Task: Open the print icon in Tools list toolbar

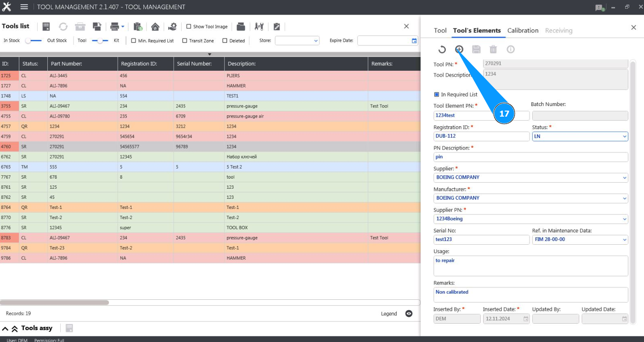Action: pyautogui.click(x=114, y=27)
